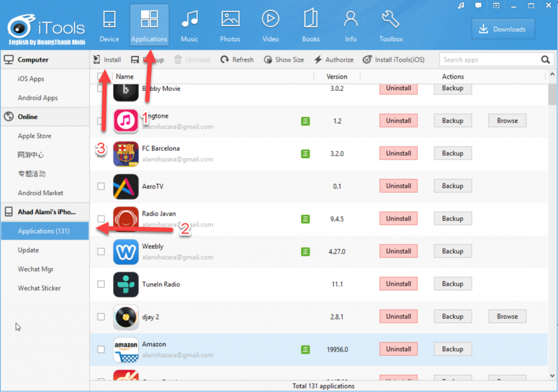This screenshot has height=392, width=558.
Task: Open the Update item under the iPhone
Action: tap(28, 250)
